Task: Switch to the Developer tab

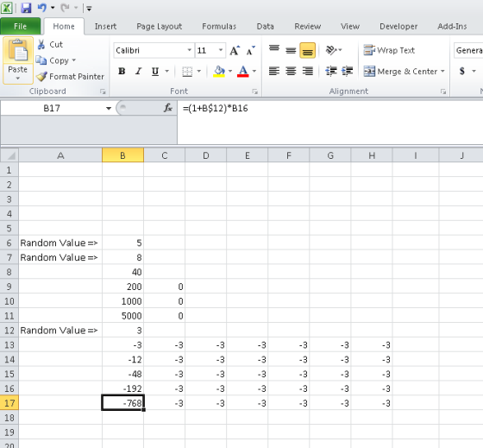Action: click(x=398, y=27)
